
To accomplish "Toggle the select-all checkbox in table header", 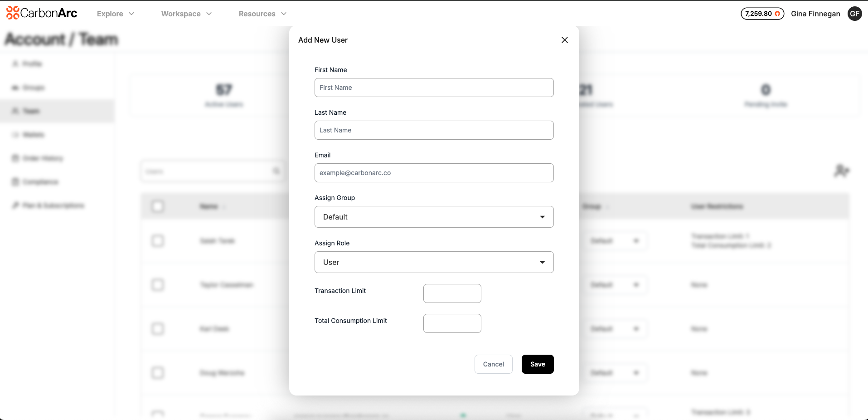I will click(158, 206).
